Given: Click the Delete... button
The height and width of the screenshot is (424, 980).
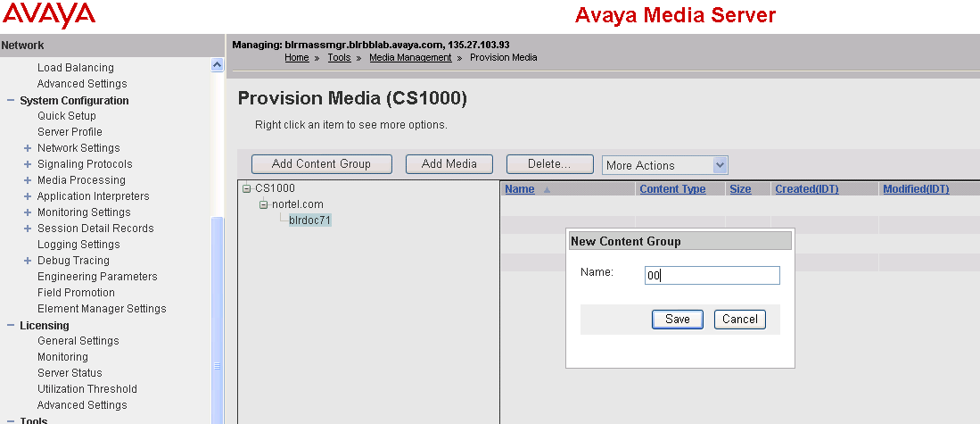Looking at the screenshot, I should [550, 164].
